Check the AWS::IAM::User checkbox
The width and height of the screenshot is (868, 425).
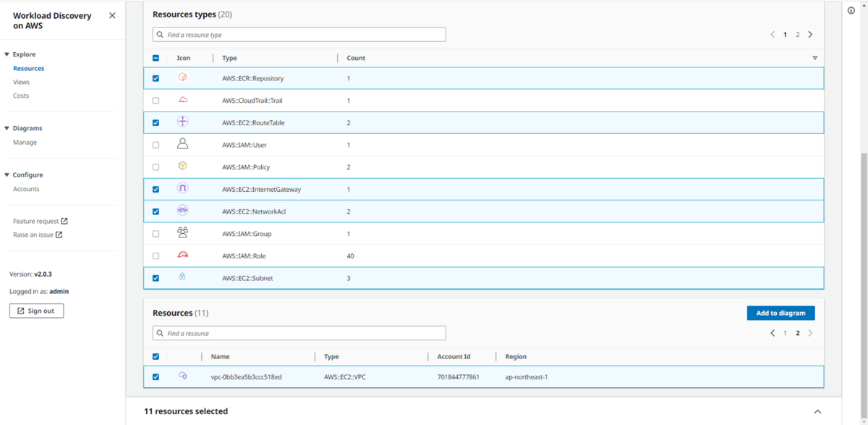click(x=156, y=145)
